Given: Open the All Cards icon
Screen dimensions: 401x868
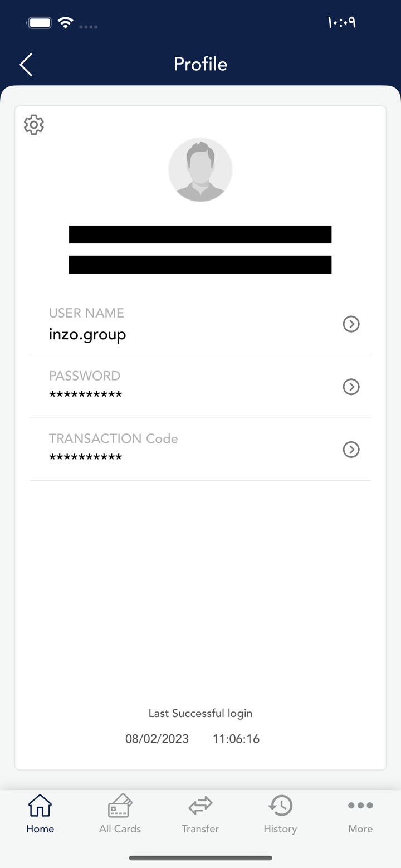Looking at the screenshot, I should click(x=120, y=806).
